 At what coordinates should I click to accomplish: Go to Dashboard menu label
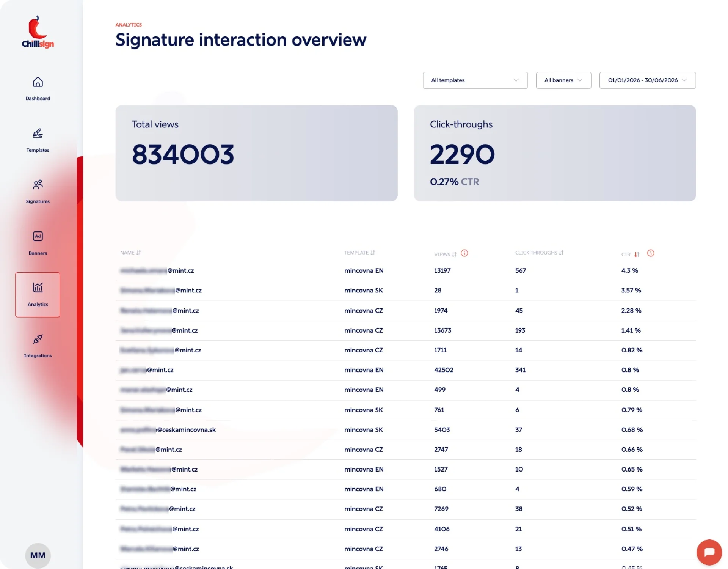click(x=38, y=99)
